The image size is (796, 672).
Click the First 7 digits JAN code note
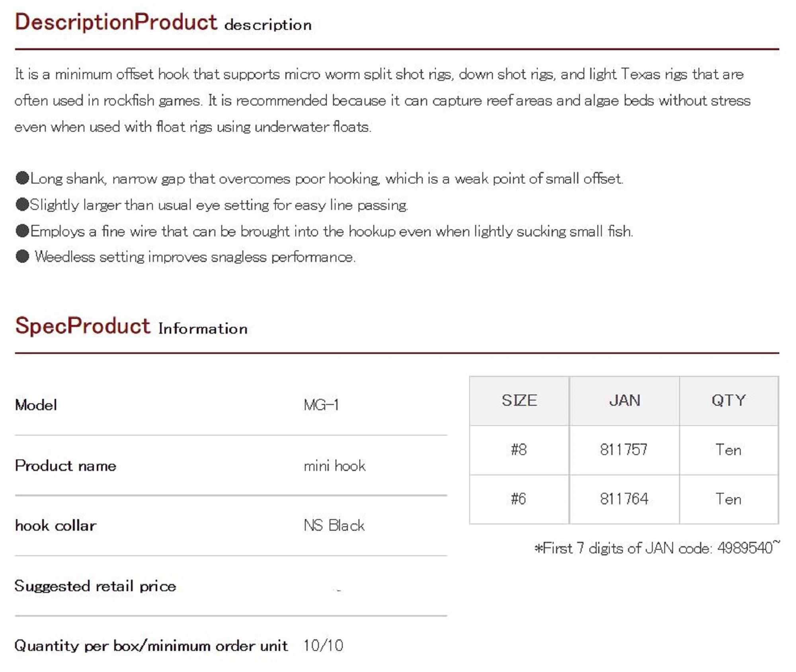pos(657,549)
